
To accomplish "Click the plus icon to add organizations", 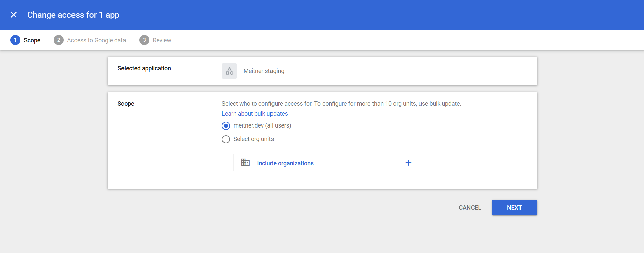I will tap(408, 163).
